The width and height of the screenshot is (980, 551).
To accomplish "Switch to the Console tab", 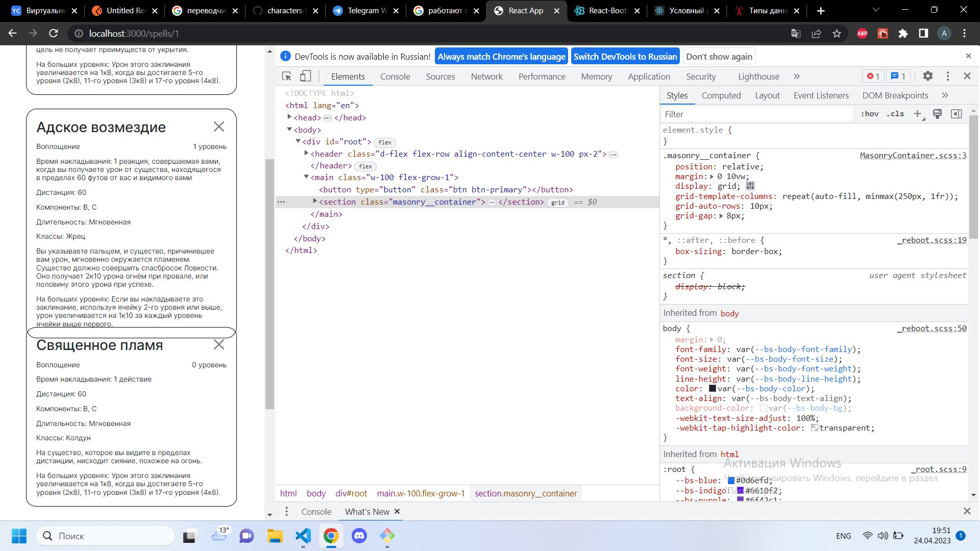I will point(395,76).
